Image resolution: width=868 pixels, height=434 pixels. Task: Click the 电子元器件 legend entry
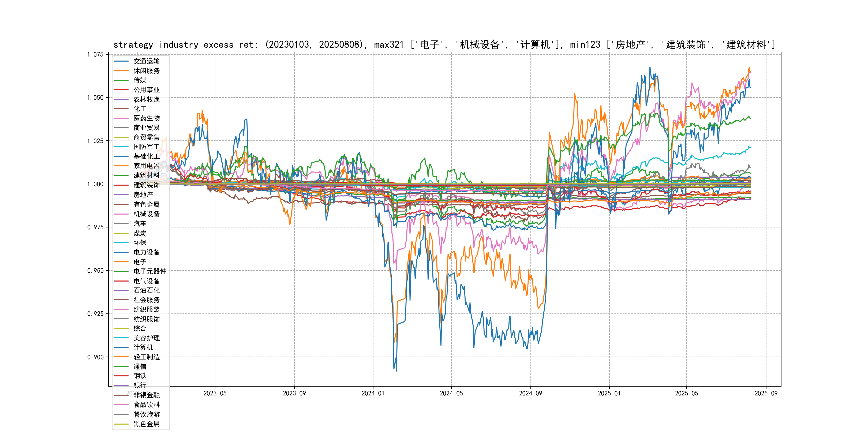click(149, 271)
